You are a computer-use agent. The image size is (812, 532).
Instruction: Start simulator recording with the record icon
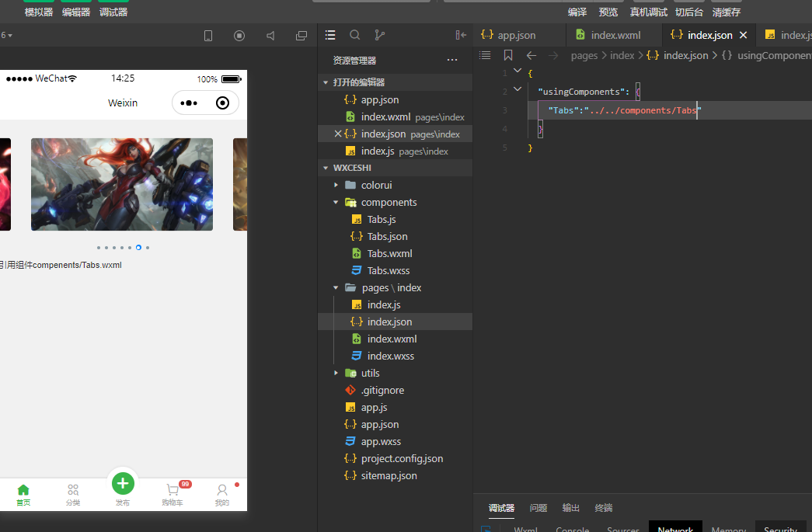[x=239, y=36]
